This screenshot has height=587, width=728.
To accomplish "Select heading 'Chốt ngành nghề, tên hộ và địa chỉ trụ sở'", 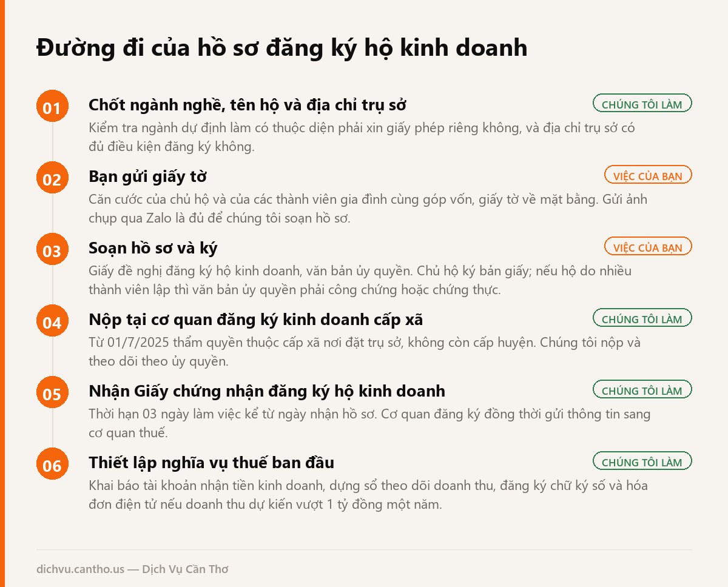I will click(247, 105).
